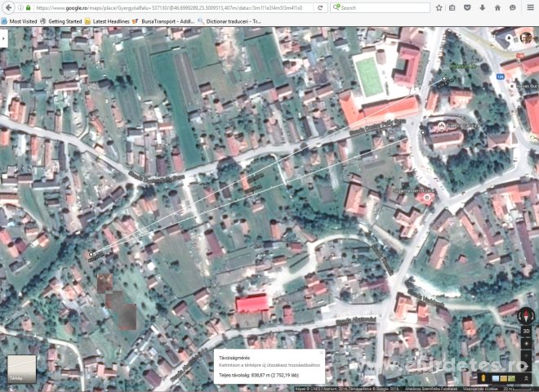Save page to Pocket icon
The width and height of the screenshot is (539, 392).
(x=467, y=7)
